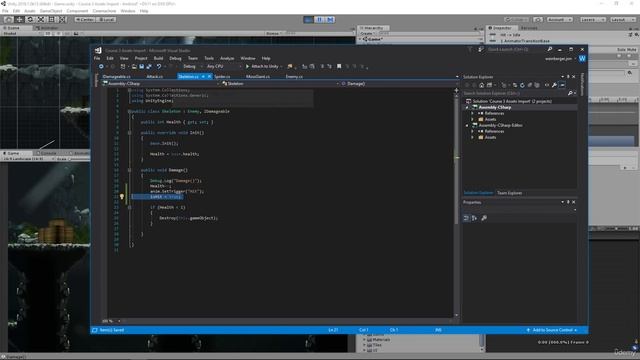Click the Categorized icon in Properties
Viewport: 640px width, 360px height.
click(467, 218)
